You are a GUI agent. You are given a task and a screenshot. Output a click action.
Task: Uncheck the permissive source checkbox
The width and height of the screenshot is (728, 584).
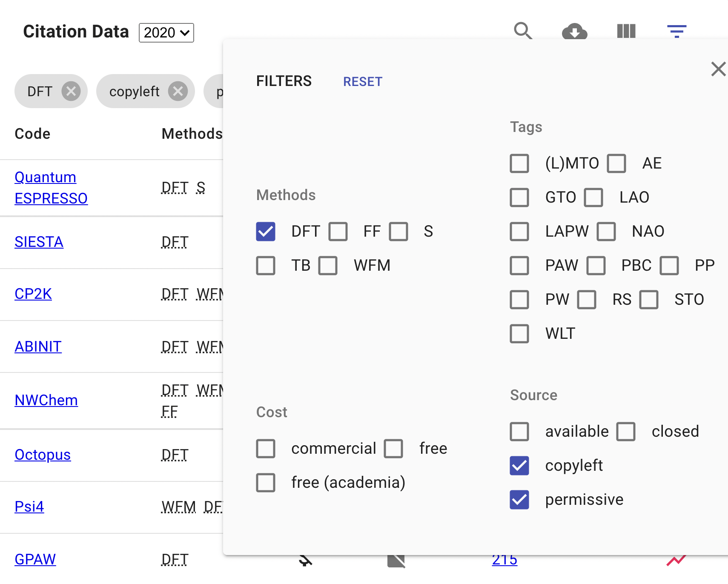pyautogui.click(x=519, y=500)
